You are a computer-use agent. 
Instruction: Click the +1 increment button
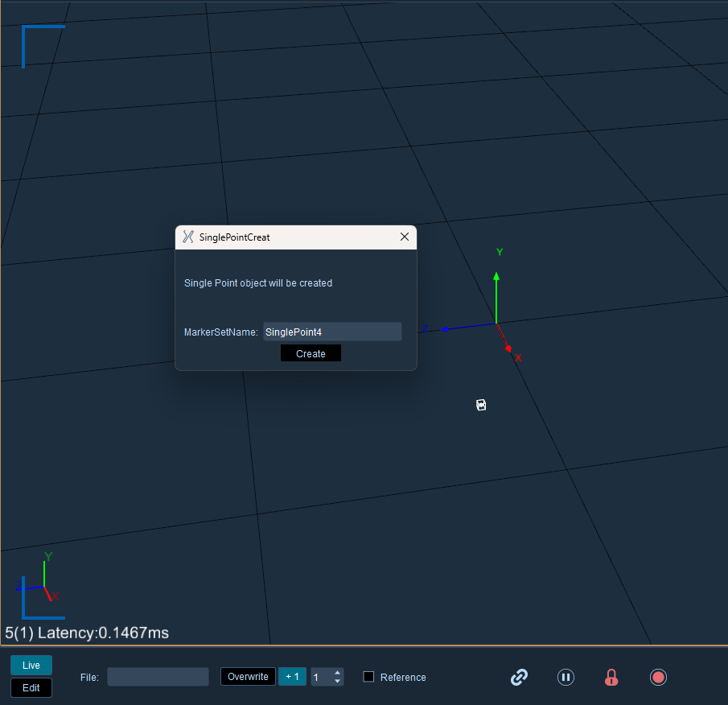[x=292, y=677]
